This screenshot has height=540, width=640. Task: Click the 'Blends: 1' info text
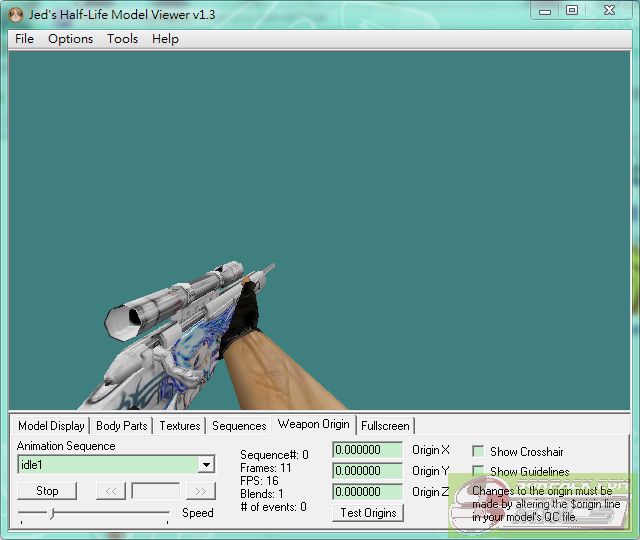point(262,494)
